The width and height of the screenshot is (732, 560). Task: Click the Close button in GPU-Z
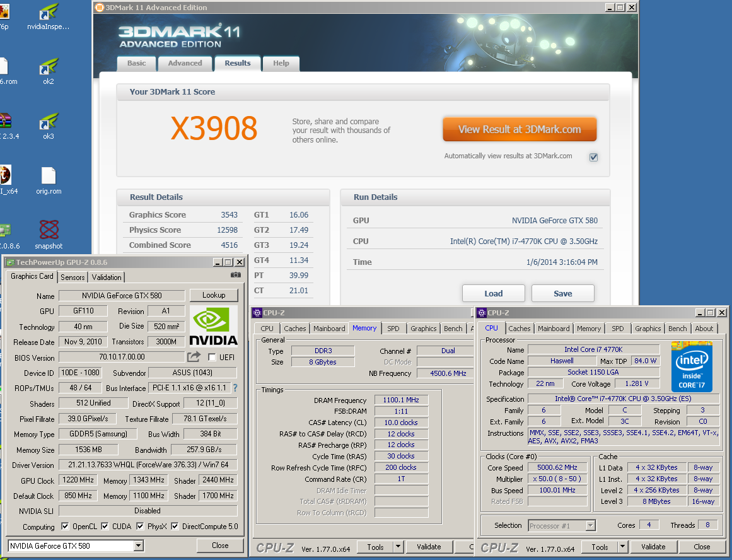220,545
